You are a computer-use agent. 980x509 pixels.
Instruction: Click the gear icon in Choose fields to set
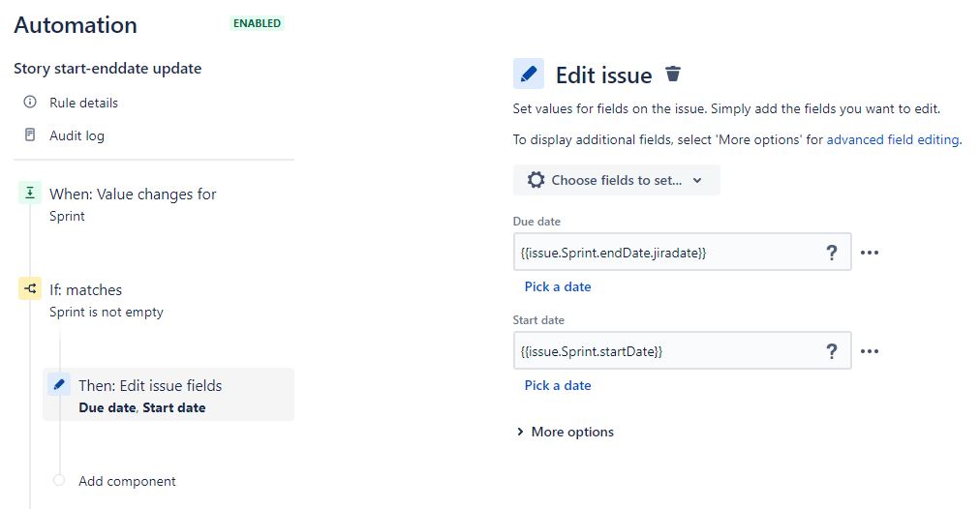coord(536,180)
